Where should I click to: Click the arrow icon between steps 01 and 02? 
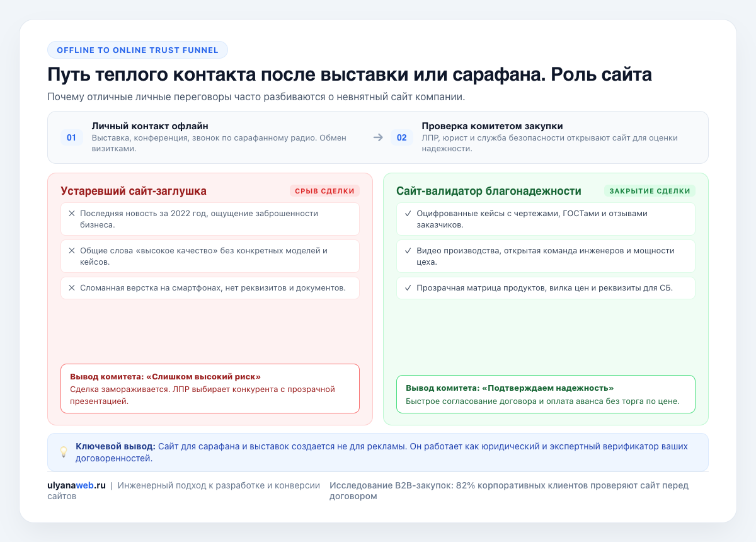[x=378, y=137]
